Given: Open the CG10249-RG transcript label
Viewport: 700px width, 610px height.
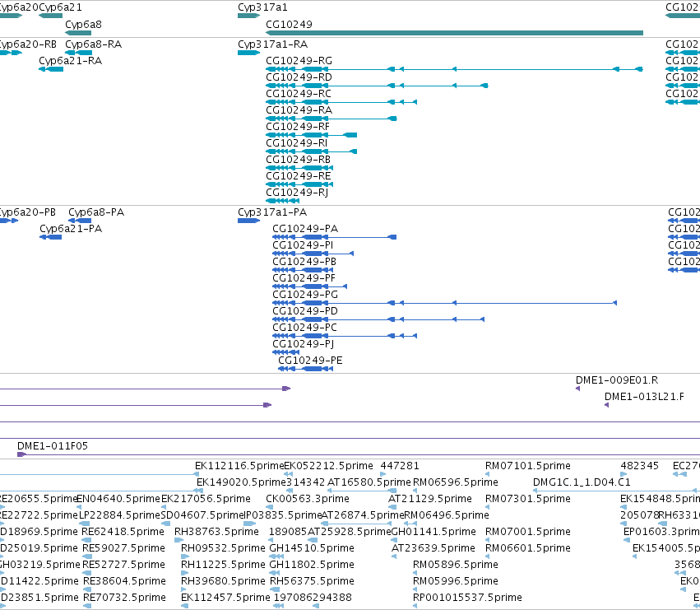Looking at the screenshot, I should pos(299,61).
